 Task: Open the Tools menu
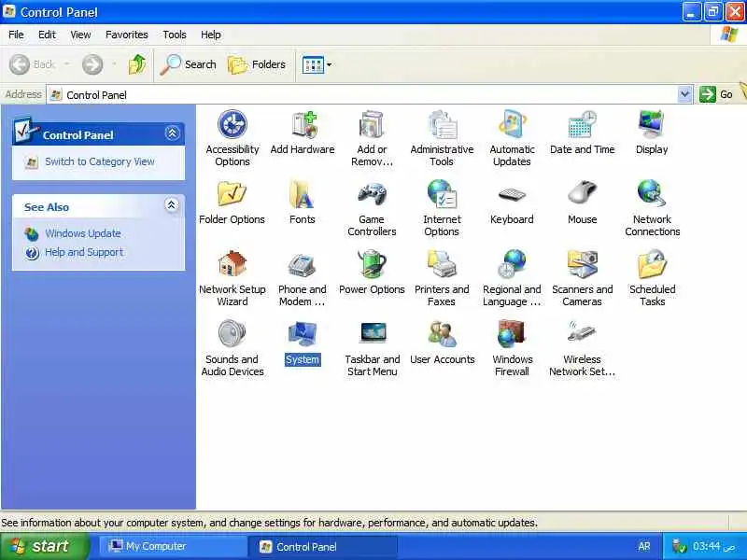(x=175, y=35)
